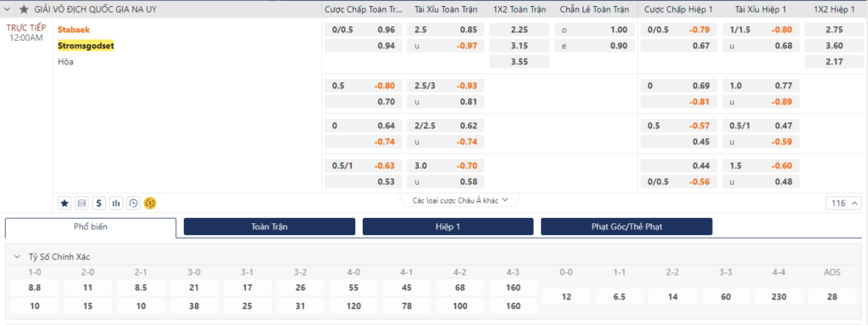
Task: Add match to favorites with star icon below teams
Action: coord(64,203)
